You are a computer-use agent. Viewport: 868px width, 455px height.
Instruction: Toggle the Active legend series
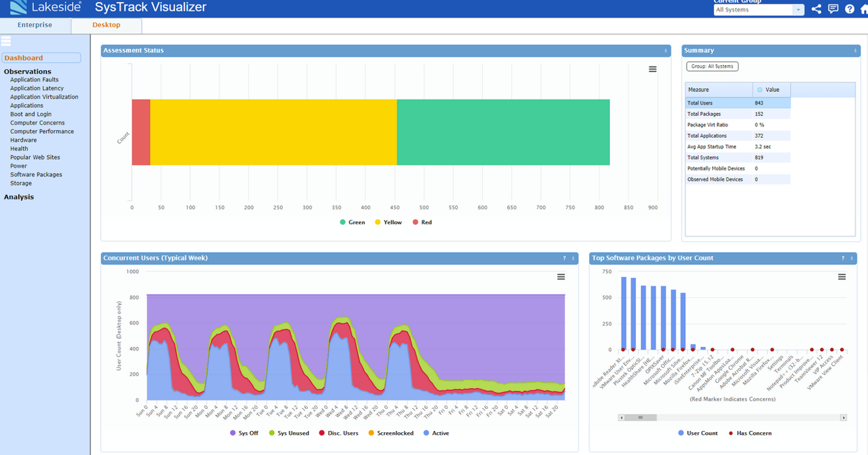pos(436,433)
